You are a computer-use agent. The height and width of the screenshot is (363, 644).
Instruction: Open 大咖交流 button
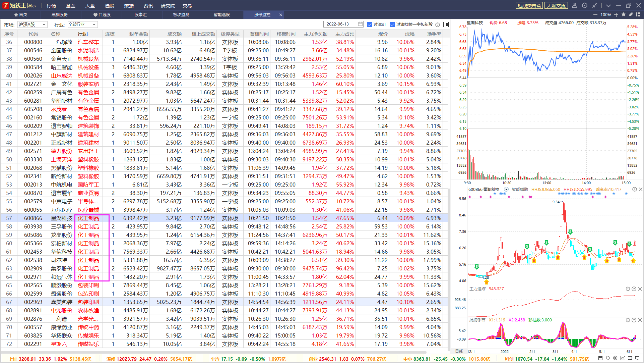[x=556, y=6]
